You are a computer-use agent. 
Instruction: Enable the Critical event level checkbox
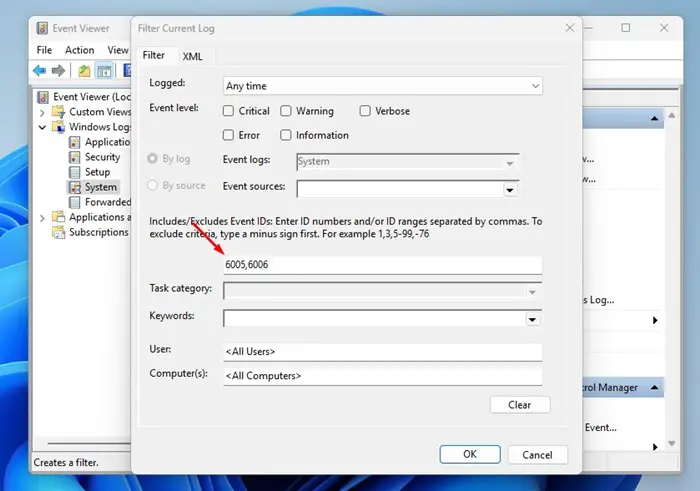click(x=228, y=111)
